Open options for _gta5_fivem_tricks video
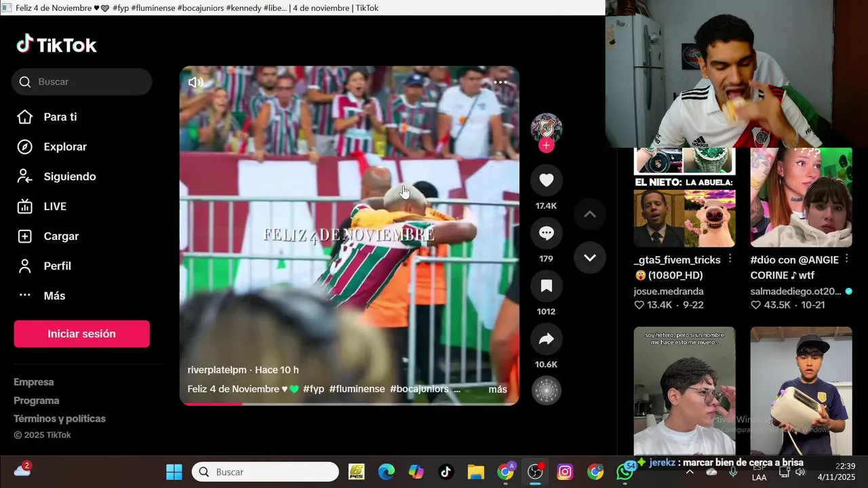The height and width of the screenshot is (488, 868). point(730,259)
